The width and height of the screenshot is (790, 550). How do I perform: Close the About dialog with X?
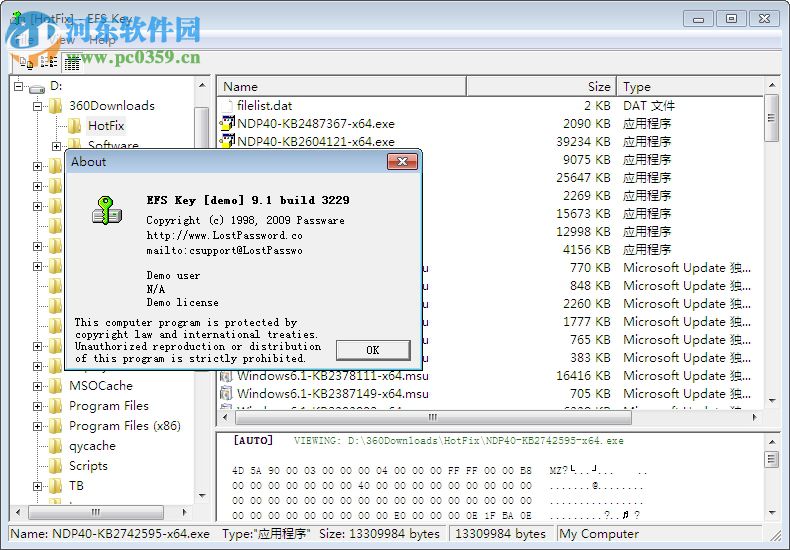[402, 161]
